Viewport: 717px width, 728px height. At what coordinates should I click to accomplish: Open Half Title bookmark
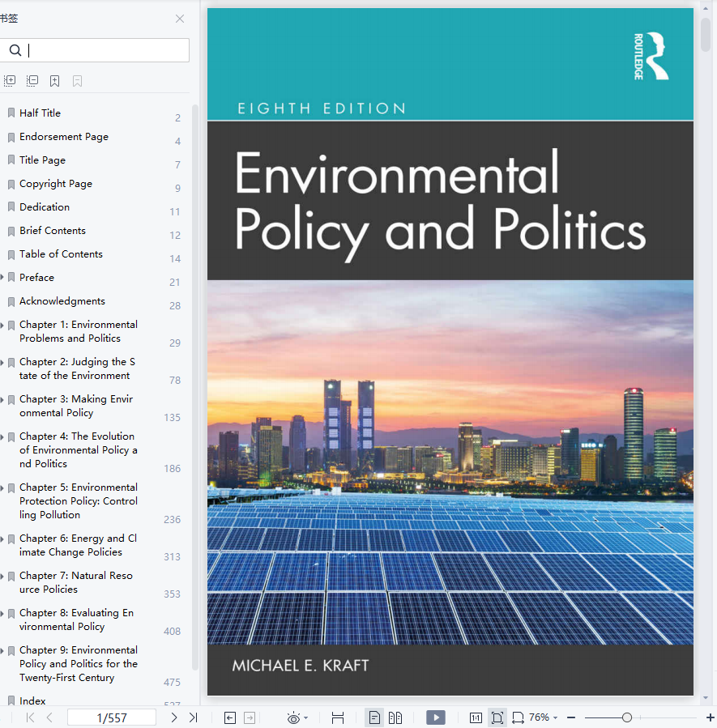pyautogui.click(x=40, y=113)
